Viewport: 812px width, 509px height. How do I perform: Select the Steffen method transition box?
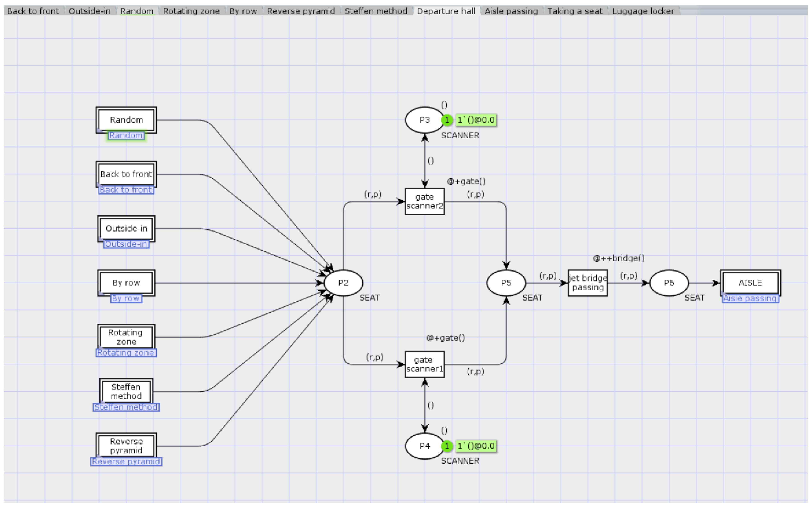click(126, 391)
